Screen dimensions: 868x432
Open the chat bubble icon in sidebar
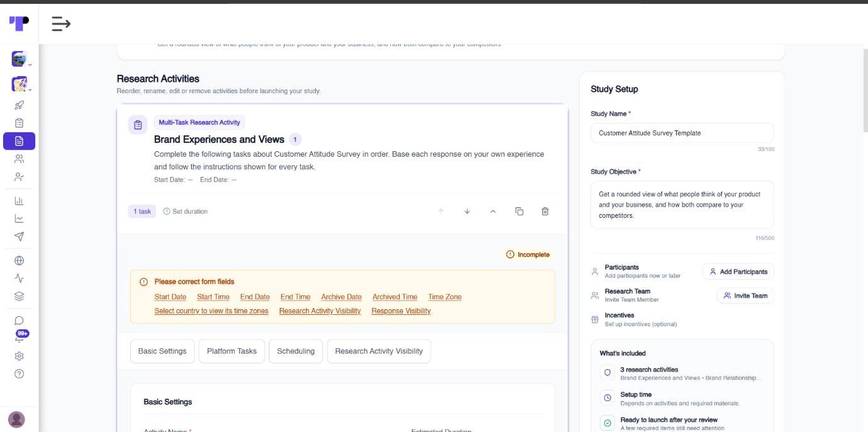click(19, 321)
